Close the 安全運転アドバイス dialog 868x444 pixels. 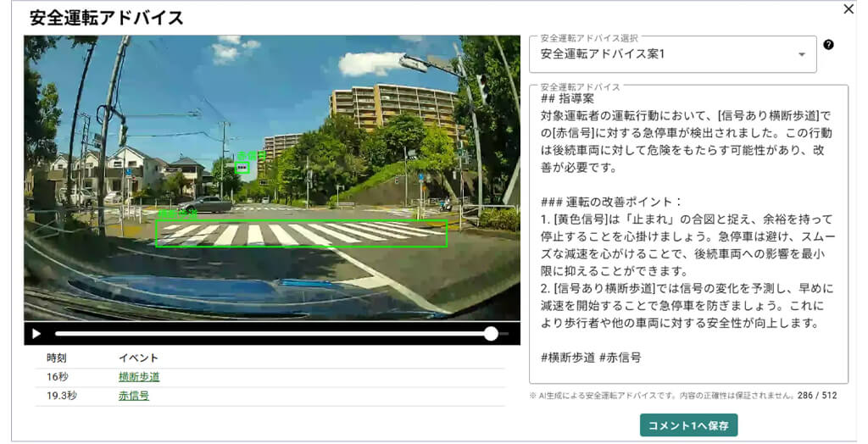coord(849,9)
